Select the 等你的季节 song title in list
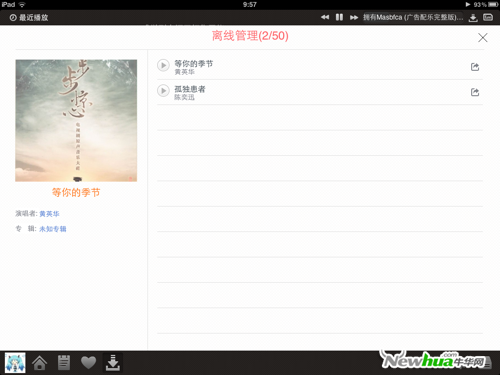500x375 pixels. tap(194, 63)
